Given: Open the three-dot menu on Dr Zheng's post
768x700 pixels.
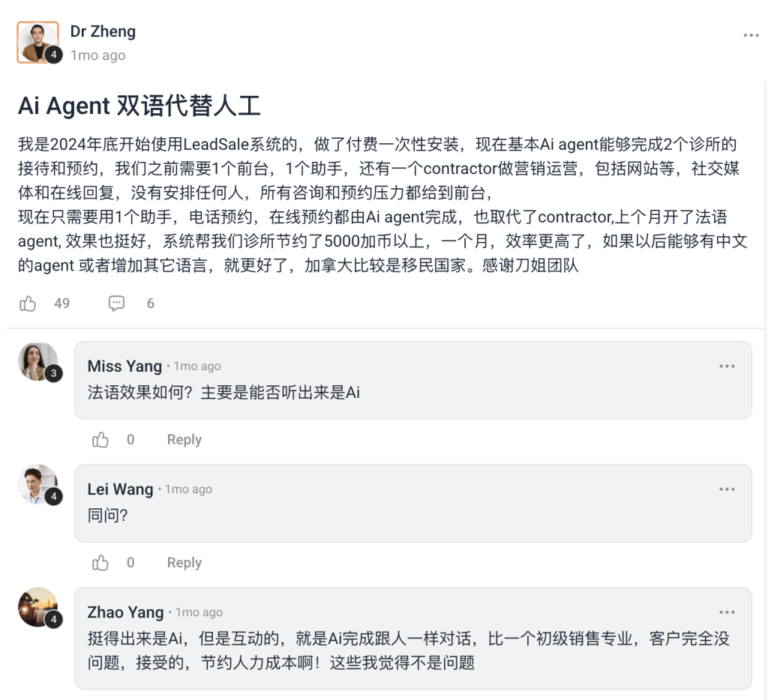Looking at the screenshot, I should click(x=751, y=35).
